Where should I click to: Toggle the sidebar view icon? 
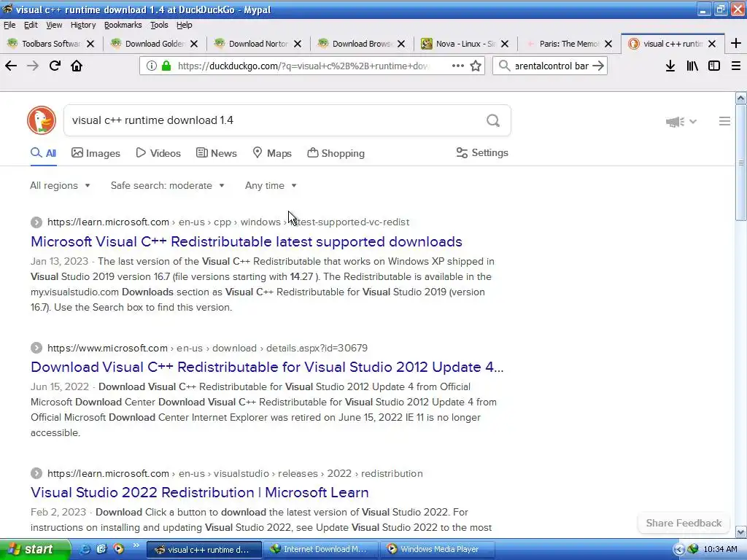pyautogui.click(x=714, y=66)
